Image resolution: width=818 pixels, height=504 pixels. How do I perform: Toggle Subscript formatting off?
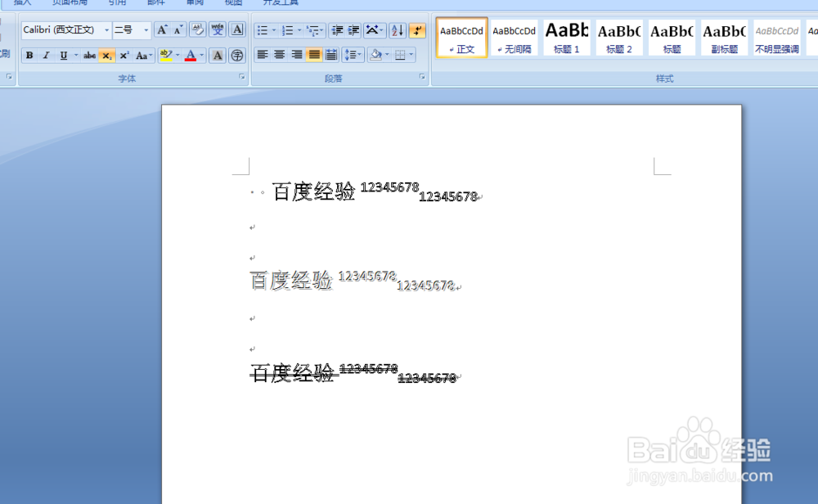click(107, 56)
